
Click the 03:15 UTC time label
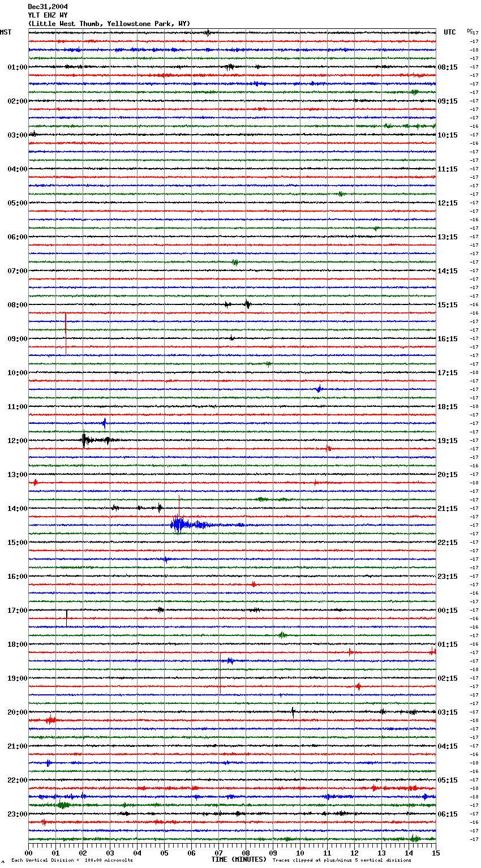tap(448, 712)
